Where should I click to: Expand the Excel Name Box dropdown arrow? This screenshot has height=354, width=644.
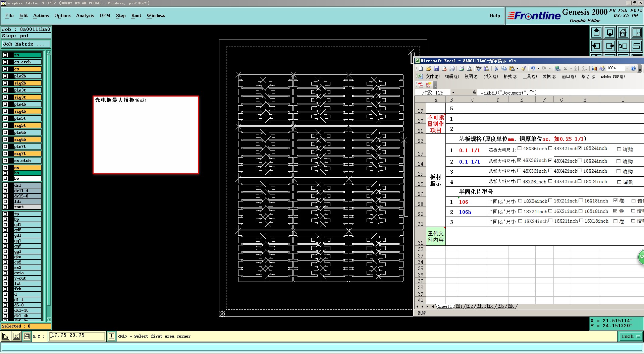(x=453, y=93)
